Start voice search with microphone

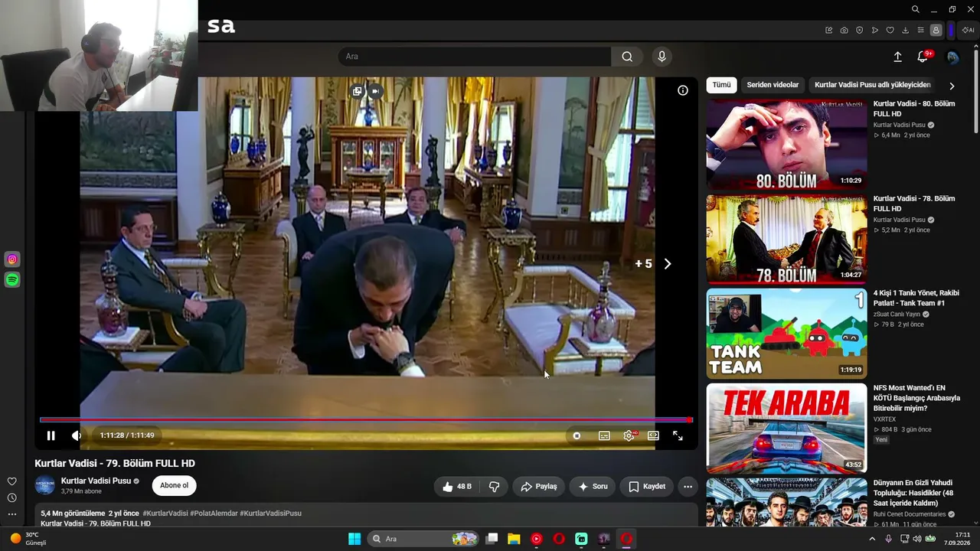tap(662, 57)
